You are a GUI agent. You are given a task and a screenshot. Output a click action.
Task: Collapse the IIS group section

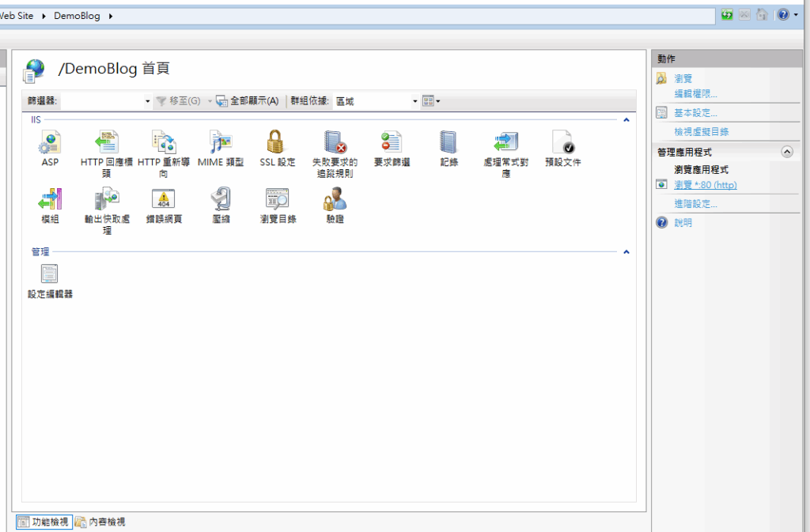(x=626, y=120)
